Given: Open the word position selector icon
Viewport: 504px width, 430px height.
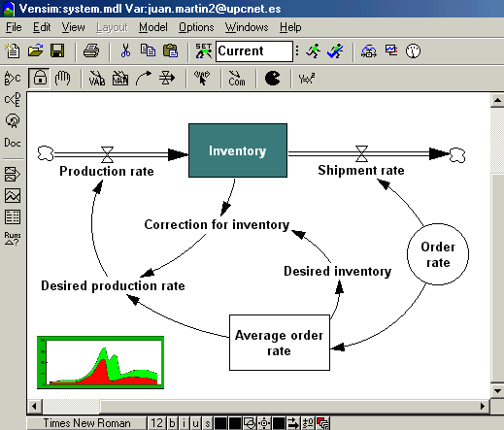Looking at the screenshot, I should [x=264, y=423].
